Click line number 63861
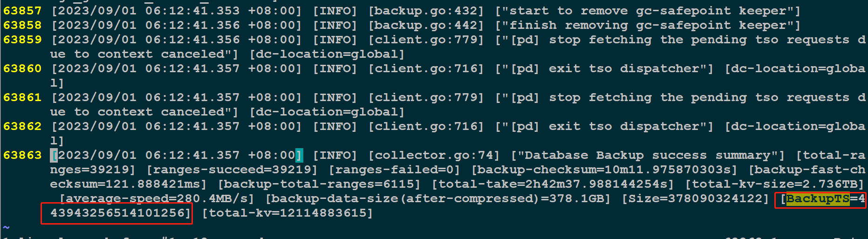Viewport: 868px width, 239px height. (22, 97)
